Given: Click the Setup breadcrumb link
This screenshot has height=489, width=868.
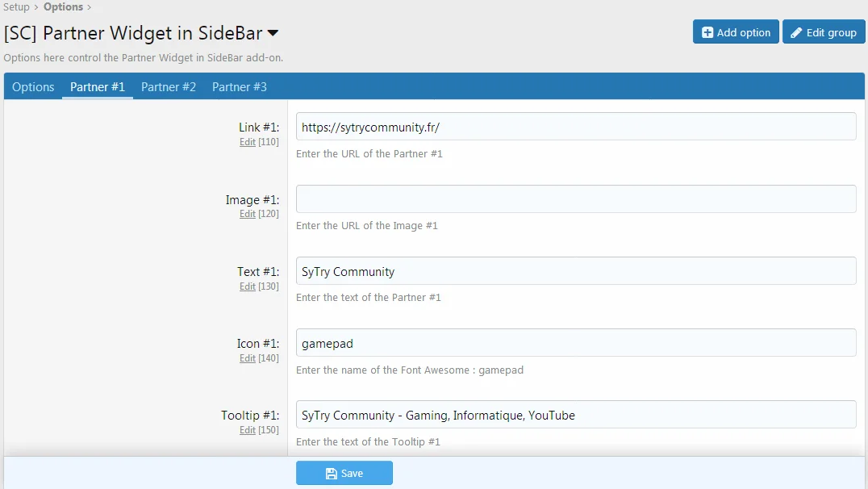Looking at the screenshot, I should (x=16, y=6).
